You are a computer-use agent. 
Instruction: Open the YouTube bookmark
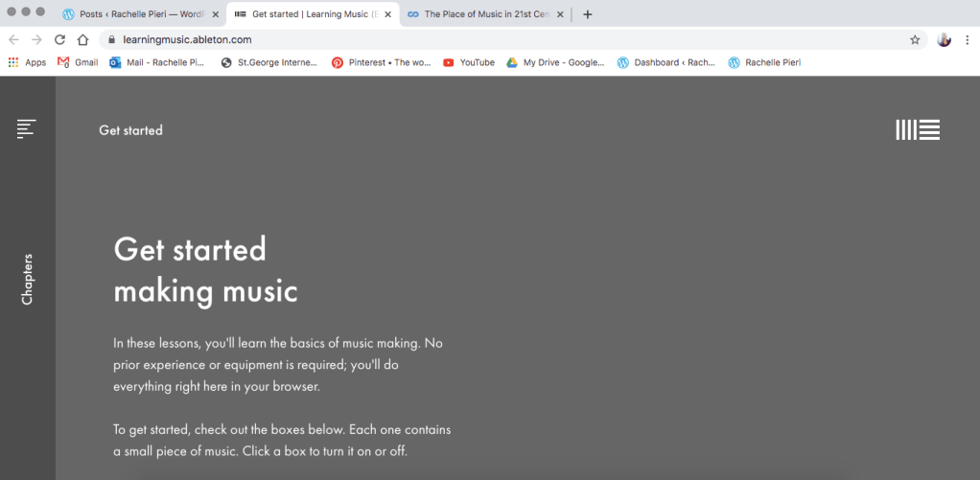point(469,62)
